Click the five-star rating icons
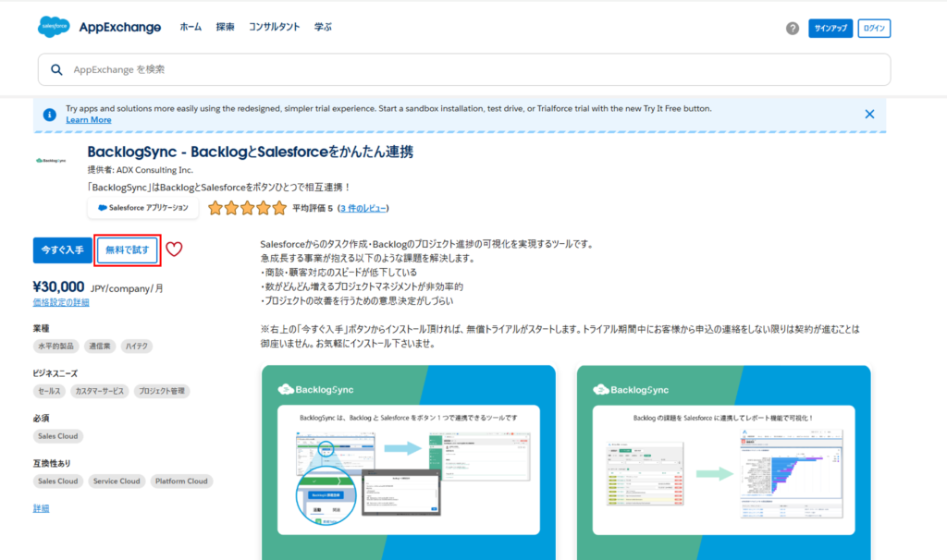The height and width of the screenshot is (560, 947). click(247, 208)
